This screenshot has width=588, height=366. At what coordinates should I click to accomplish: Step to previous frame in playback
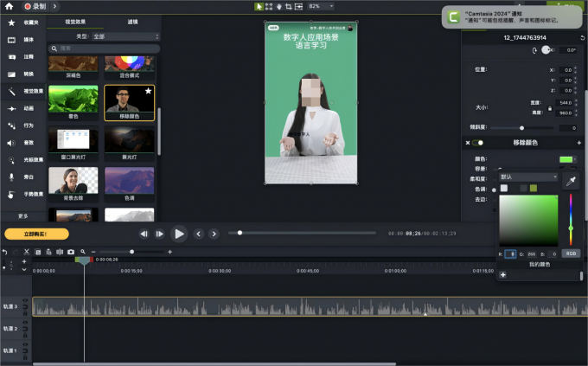[144, 234]
